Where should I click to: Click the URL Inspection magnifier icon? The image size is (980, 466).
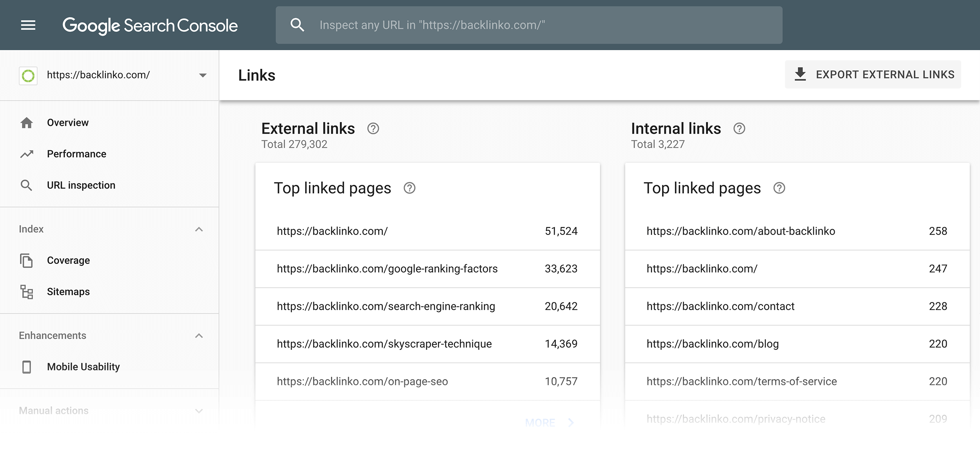pos(27,185)
